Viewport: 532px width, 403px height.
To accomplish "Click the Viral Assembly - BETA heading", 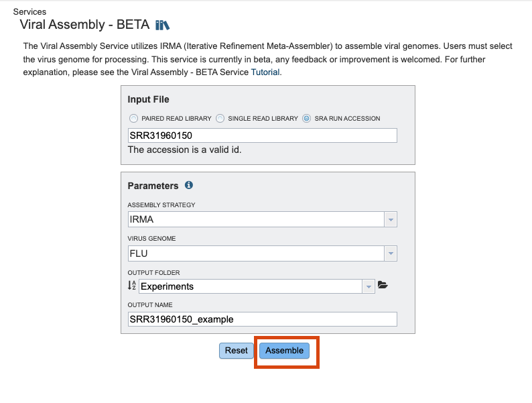I will (84, 24).
